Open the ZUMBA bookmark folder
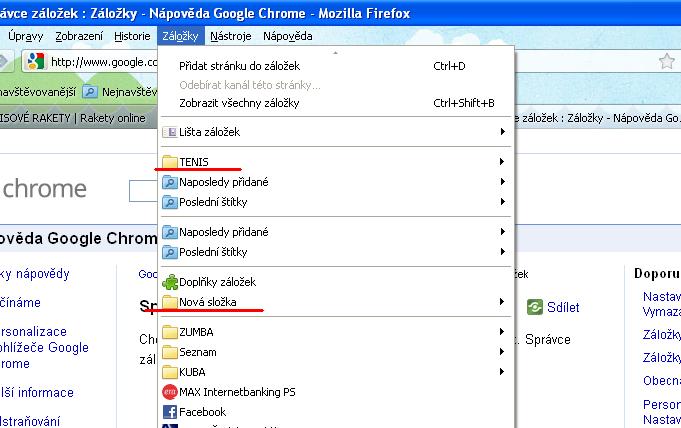The width and height of the screenshot is (681, 428). [196, 332]
